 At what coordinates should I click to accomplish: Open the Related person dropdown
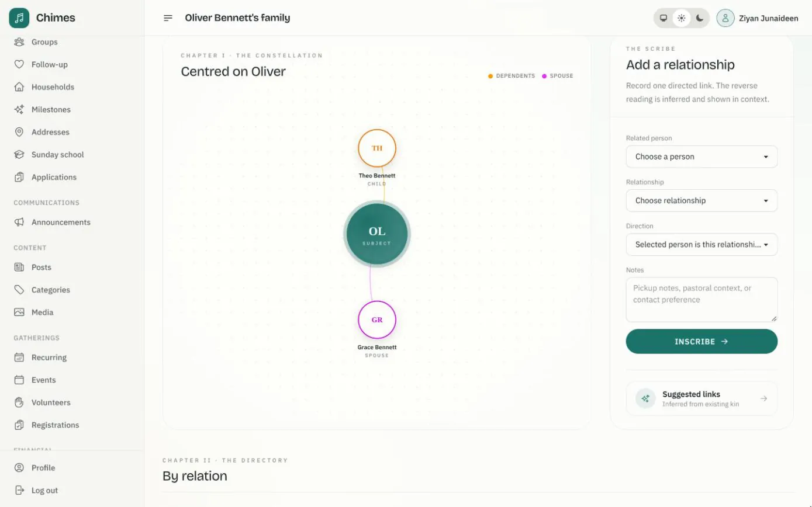(702, 157)
